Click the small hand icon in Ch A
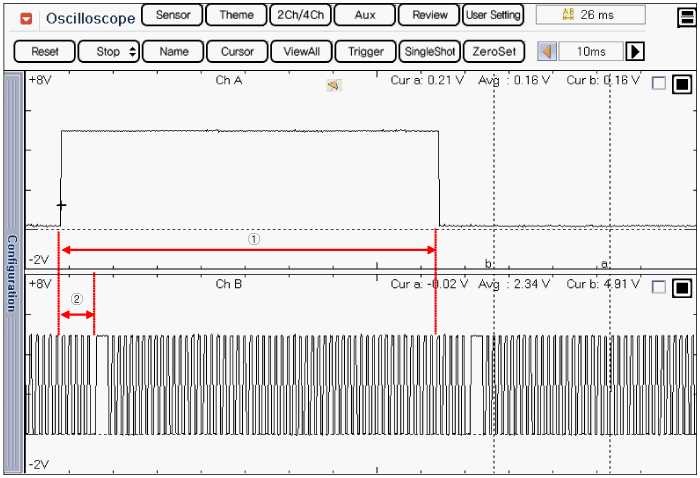Image resolution: width=700 pixels, height=478 pixels. pyautogui.click(x=334, y=85)
